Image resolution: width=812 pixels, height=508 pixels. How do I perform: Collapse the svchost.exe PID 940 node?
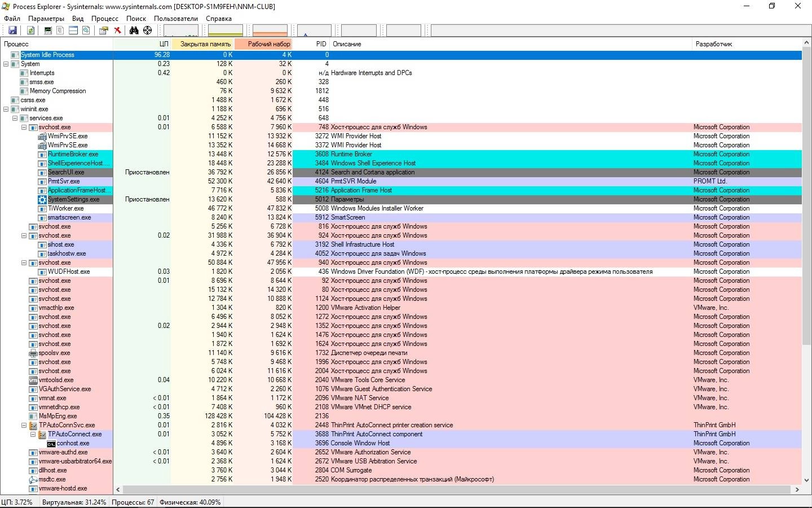coord(24,262)
